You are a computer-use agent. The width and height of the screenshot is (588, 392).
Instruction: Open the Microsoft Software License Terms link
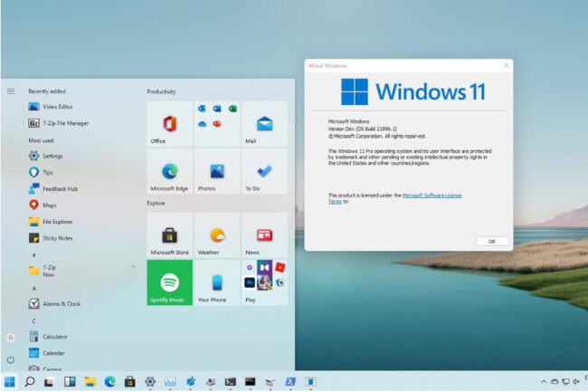pos(431,195)
